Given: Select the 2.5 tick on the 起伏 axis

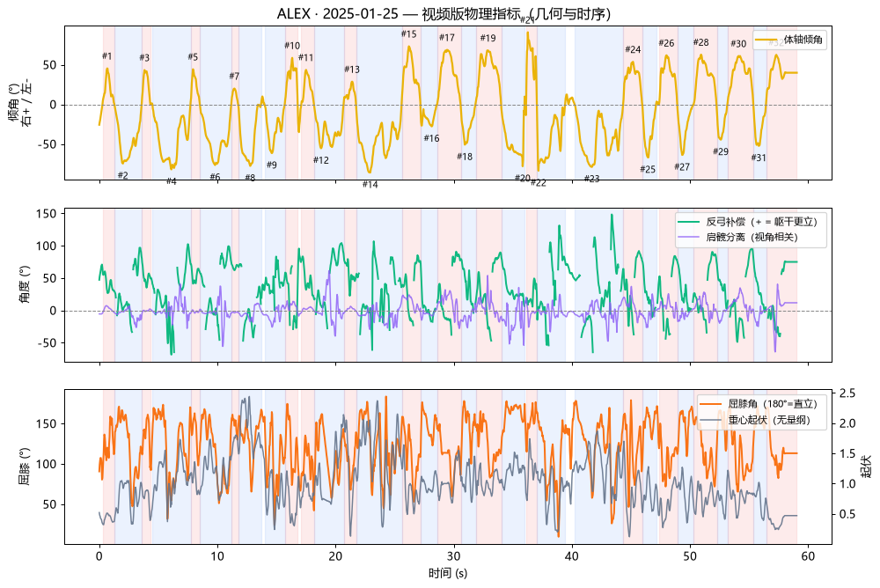Looking at the screenshot, I should (847, 393).
